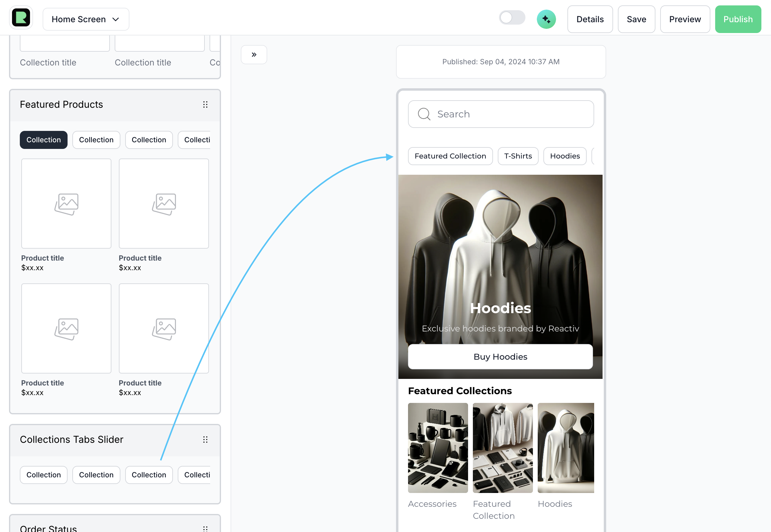Open the Home Screen dropdown
771x532 pixels.
(86, 19)
